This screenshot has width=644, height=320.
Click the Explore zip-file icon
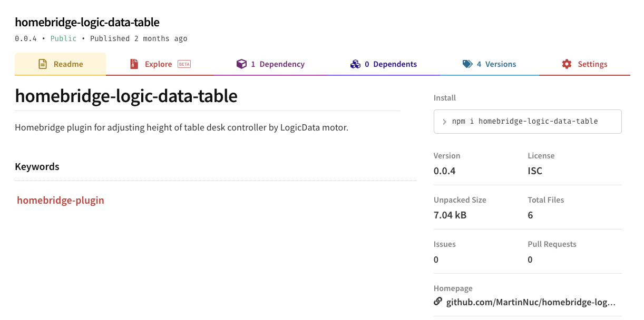(x=134, y=64)
